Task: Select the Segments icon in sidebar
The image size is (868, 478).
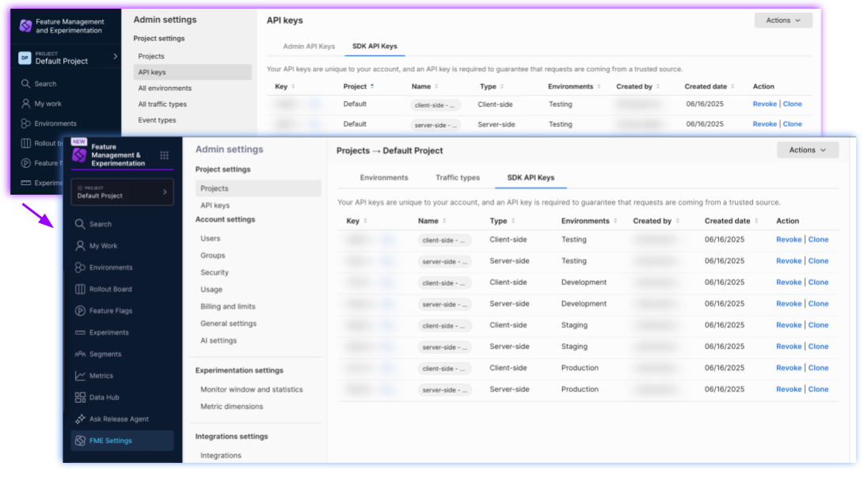Action: tap(80, 354)
